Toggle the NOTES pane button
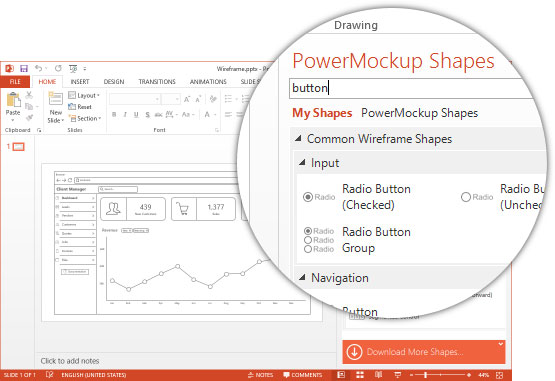This screenshot has width=555, height=381. tap(261, 375)
